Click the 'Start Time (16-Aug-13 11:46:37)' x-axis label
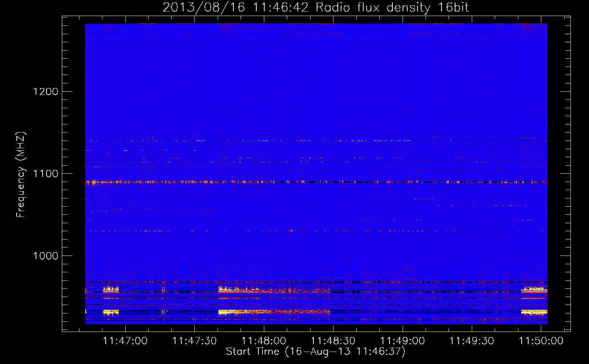Image resolution: width=589 pixels, height=364 pixels. click(316, 352)
